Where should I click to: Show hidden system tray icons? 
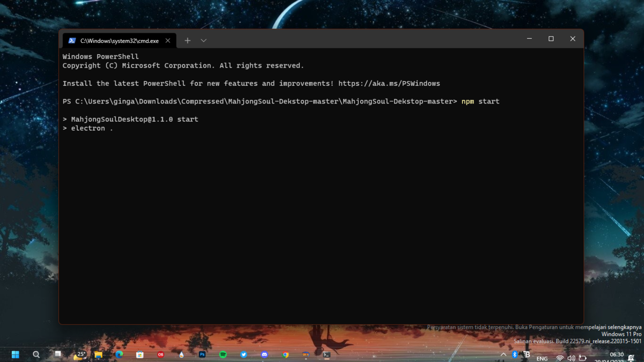point(503,354)
